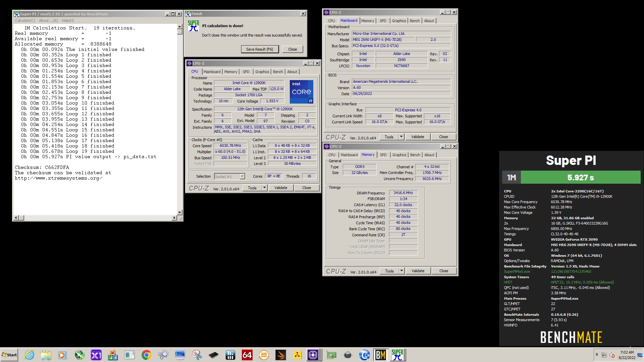Click Model value MEG Z690 UNIFY-X (MS-7D28)
Screen dimensions: 644x362
coord(383,40)
